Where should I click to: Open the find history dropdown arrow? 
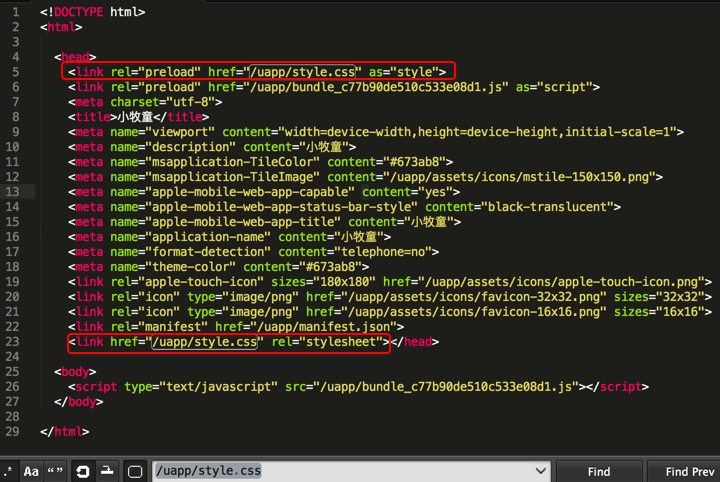coord(541,471)
